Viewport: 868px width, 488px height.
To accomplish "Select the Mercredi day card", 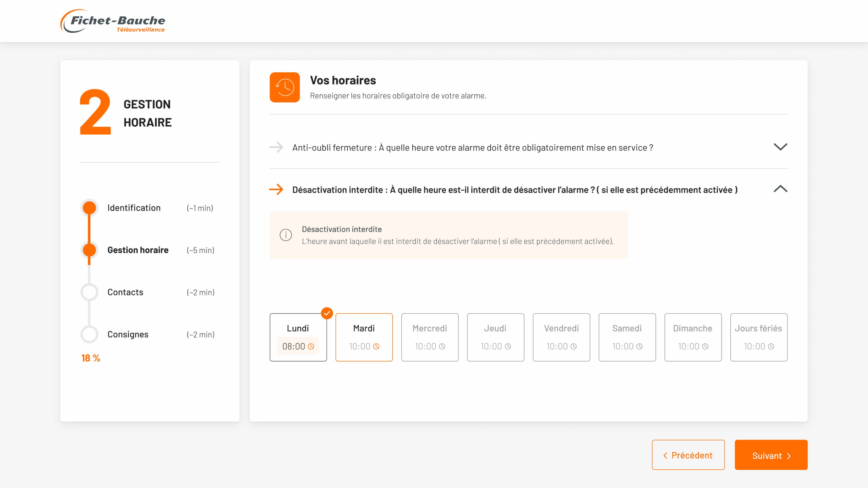I will click(430, 337).
